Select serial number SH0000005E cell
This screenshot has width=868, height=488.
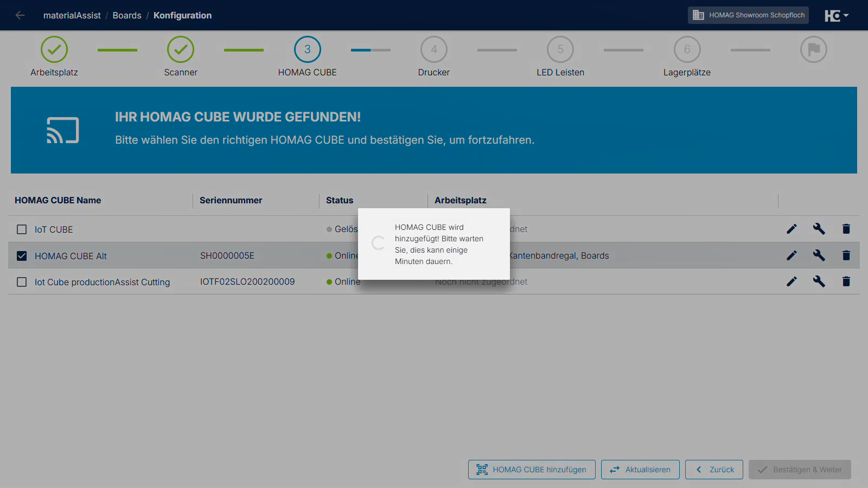pos(227,255)
